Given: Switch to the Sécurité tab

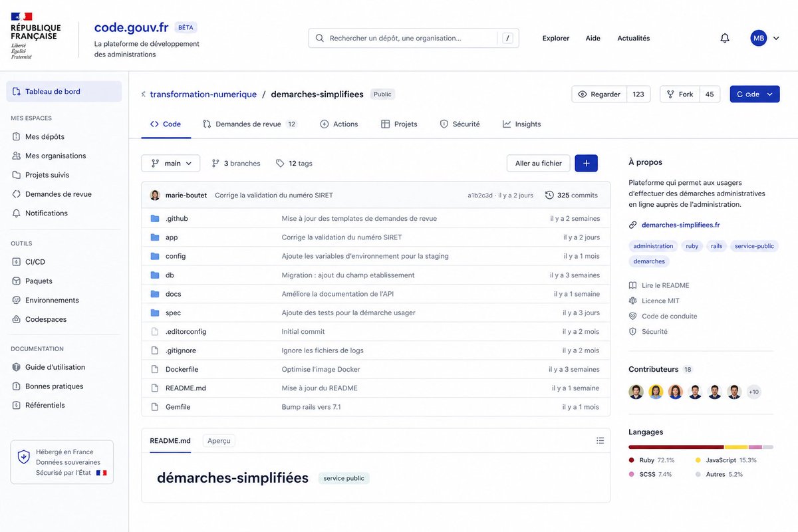Looking at the screenshot, I should (460, 124).
